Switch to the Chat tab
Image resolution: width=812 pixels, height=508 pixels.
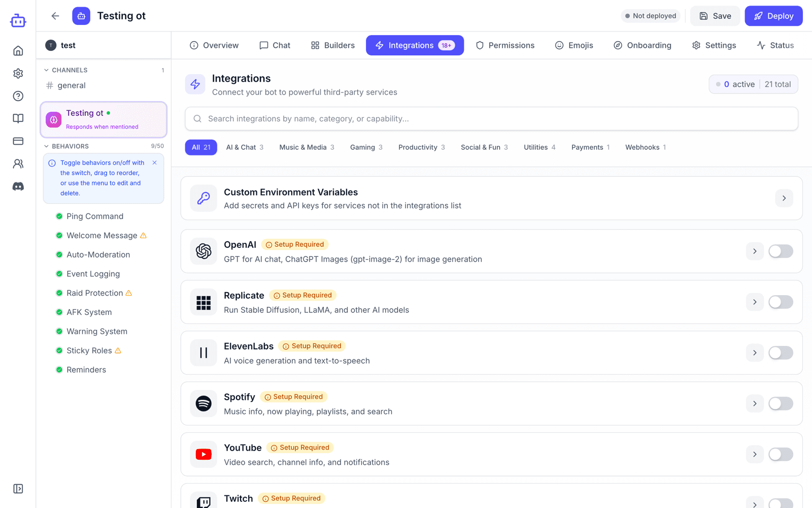click(x=275, y=45)
